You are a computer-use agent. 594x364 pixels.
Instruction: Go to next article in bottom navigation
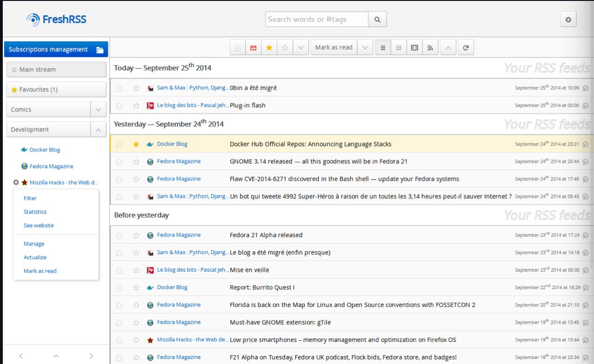pos(91,356)
